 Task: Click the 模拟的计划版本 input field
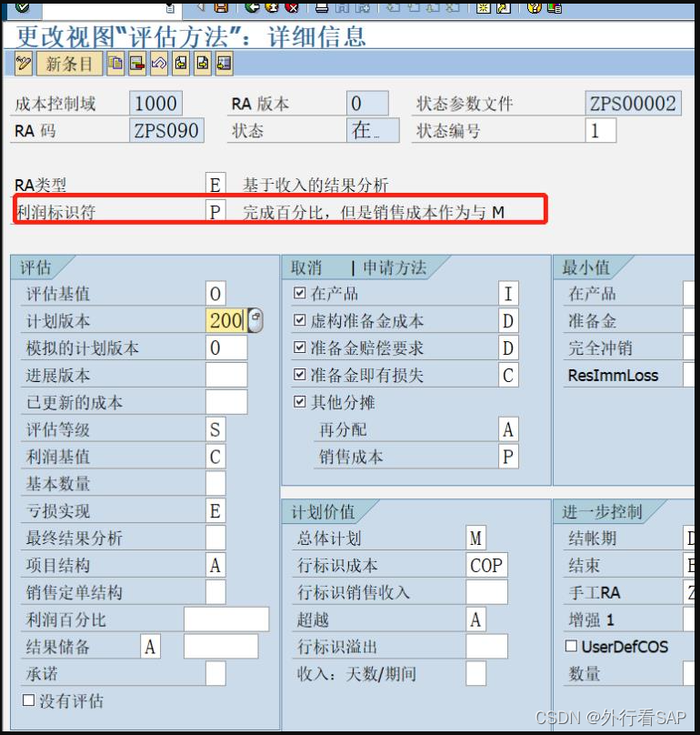click(226, 347)
